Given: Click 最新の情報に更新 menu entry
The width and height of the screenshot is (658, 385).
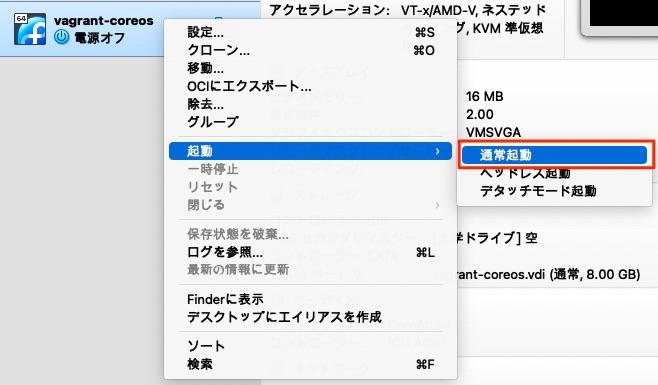Looking at the screenshot, I should (311, 270).
